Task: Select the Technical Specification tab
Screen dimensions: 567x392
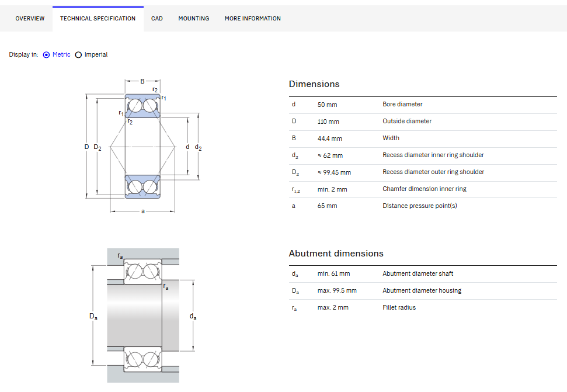Action: [x=98, y=19]
